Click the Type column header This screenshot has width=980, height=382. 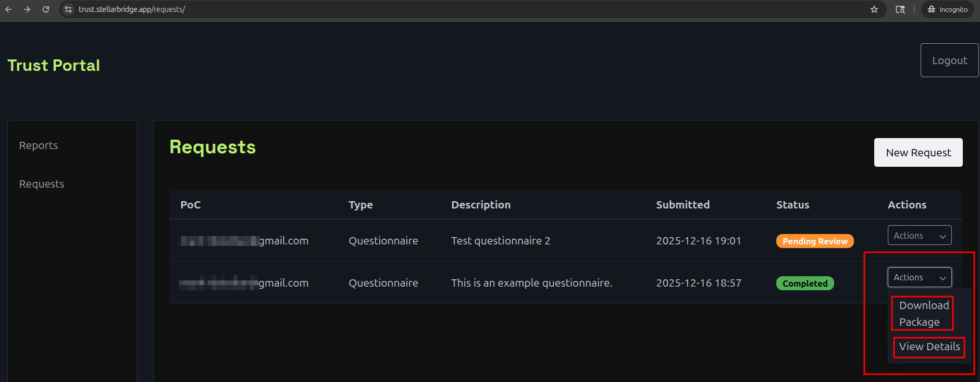pos(361,205)
